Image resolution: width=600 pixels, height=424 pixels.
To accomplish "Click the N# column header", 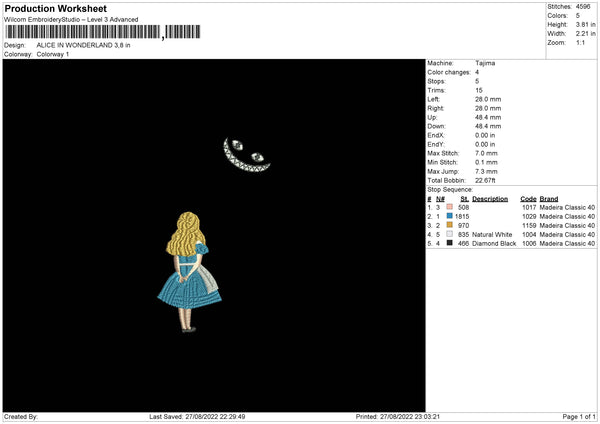I will pyautogui.click(x=440, y=199).
